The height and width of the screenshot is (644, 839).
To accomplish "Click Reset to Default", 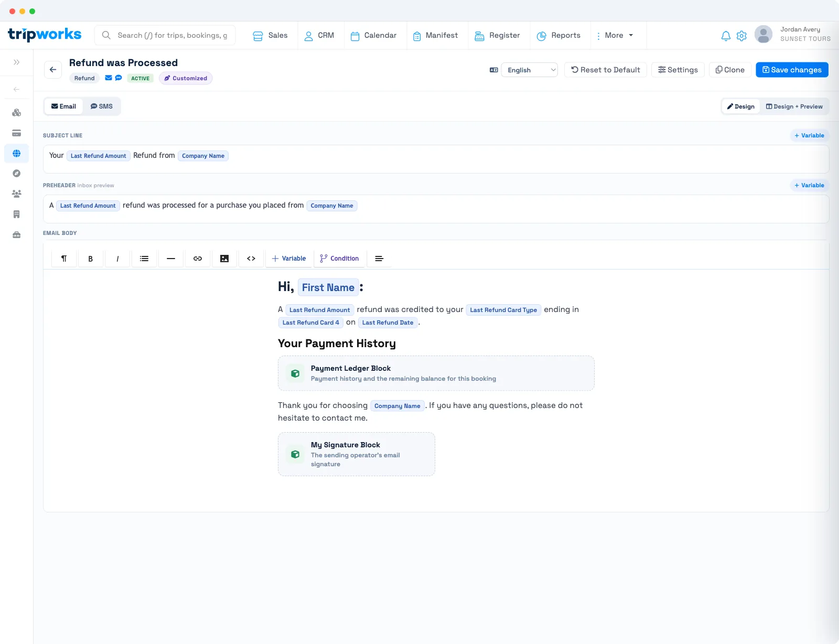I will point(606,70).
